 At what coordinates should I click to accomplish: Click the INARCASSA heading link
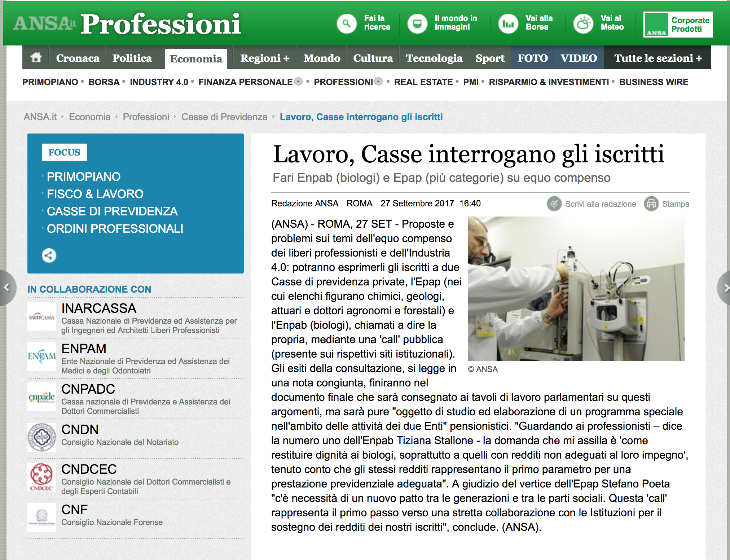click(x=99, y=309)
